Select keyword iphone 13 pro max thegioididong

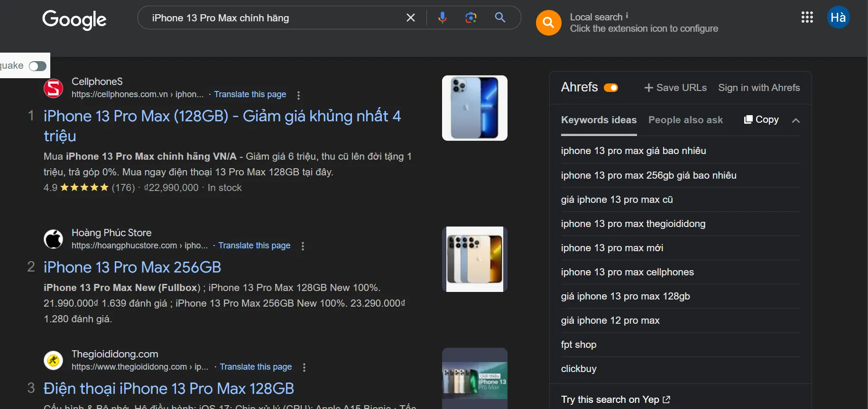tap(633, 224)
